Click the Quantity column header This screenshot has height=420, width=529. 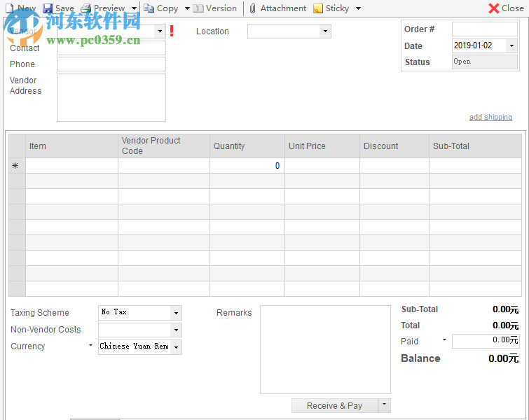[247, 146]
